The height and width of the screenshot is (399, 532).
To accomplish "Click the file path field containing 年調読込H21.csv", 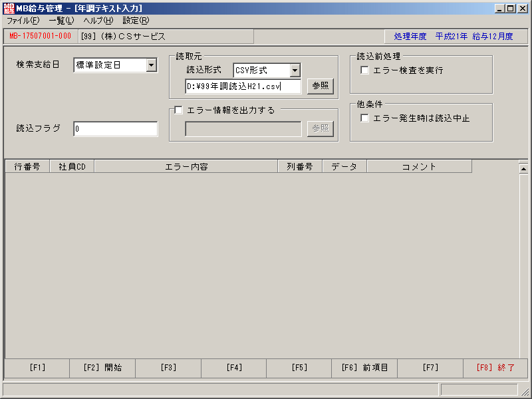I will coord(243,86).
